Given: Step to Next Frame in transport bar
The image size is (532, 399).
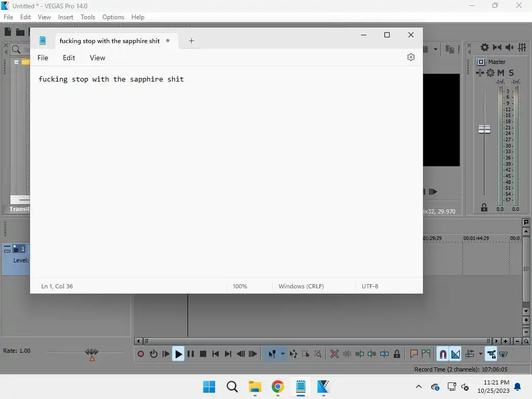Looking at the screenshot, I should click(x=253, y=354).
